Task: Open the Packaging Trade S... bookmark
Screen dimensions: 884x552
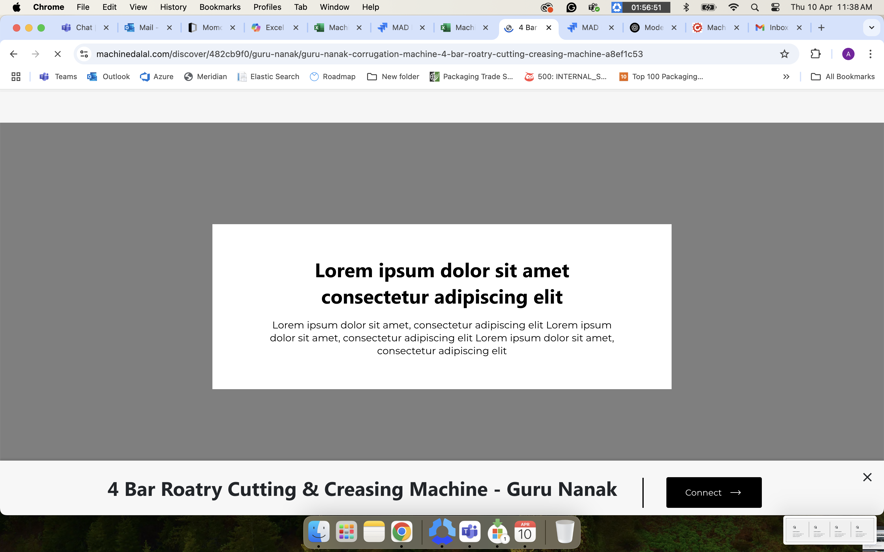Action: [x=471, y=77]
